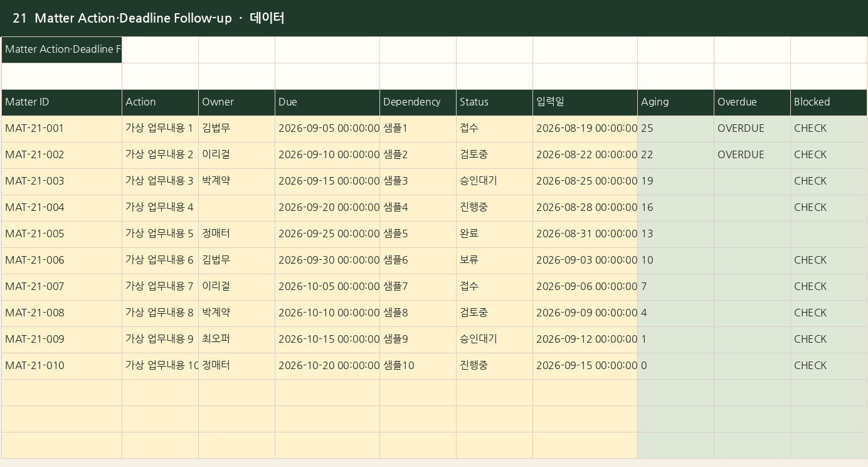Select the dependency cell 샘플6
This screenshot has height=467, width=868.
pos(418,260)
